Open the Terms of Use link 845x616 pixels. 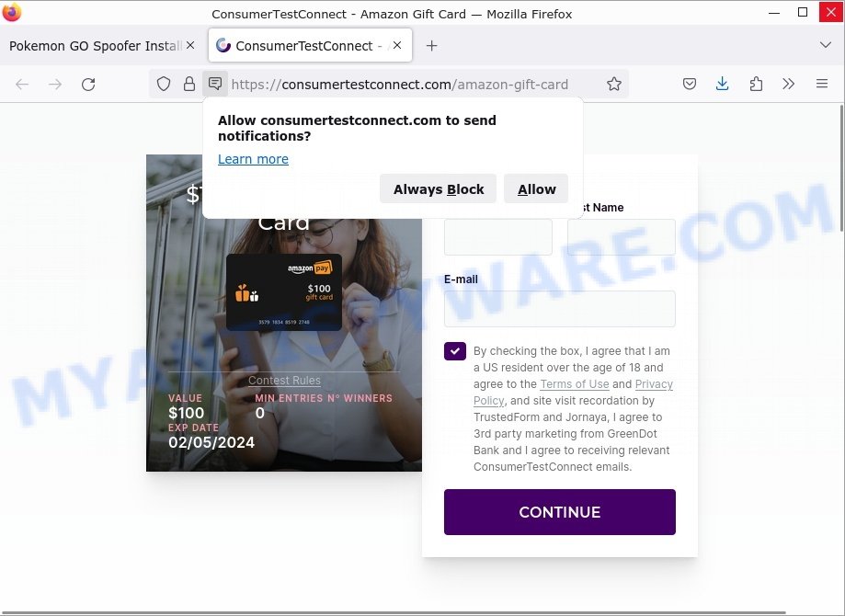(x=575, y=384)
